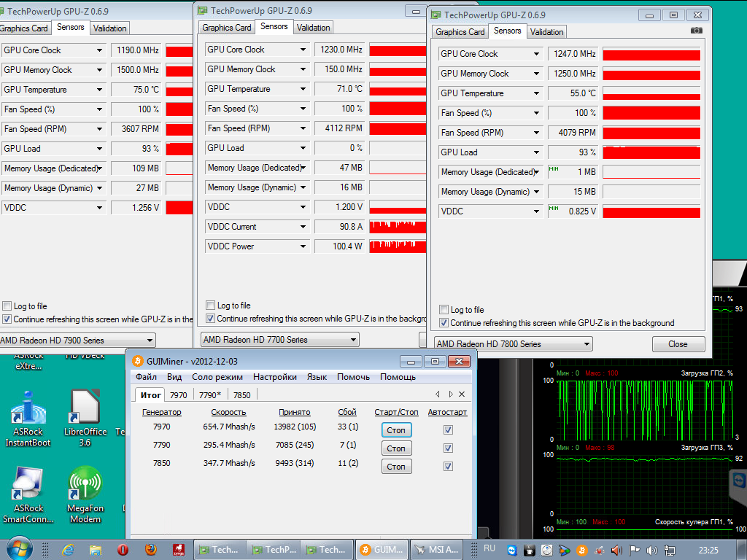
Task: Expand Fan Speed (RPM) dropdown in the 7800 window
Action: coord(536,133)
